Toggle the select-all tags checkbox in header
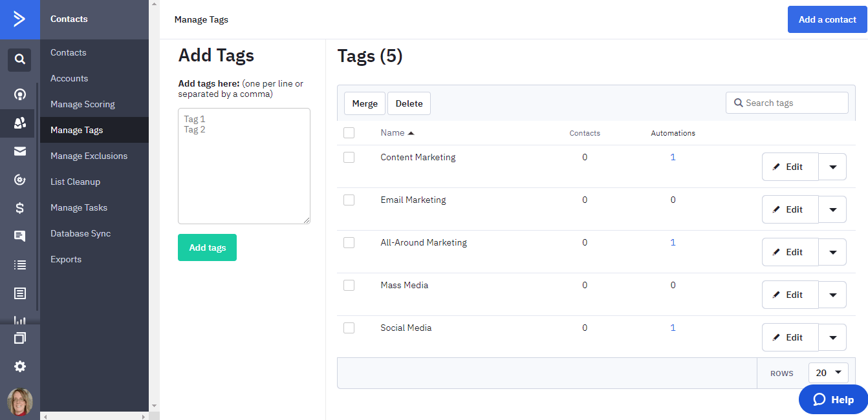Screen dimensions: 868x420 tap(349, 133)
